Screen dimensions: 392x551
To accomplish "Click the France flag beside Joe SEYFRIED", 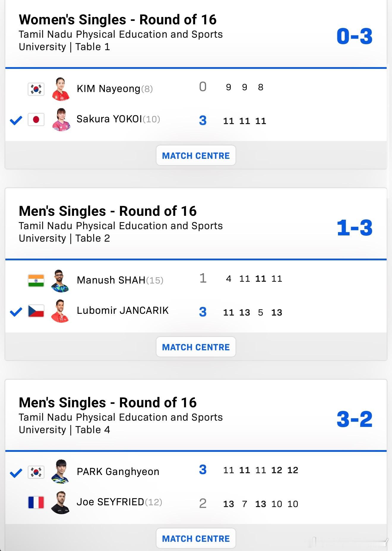I will click(36, 503).
